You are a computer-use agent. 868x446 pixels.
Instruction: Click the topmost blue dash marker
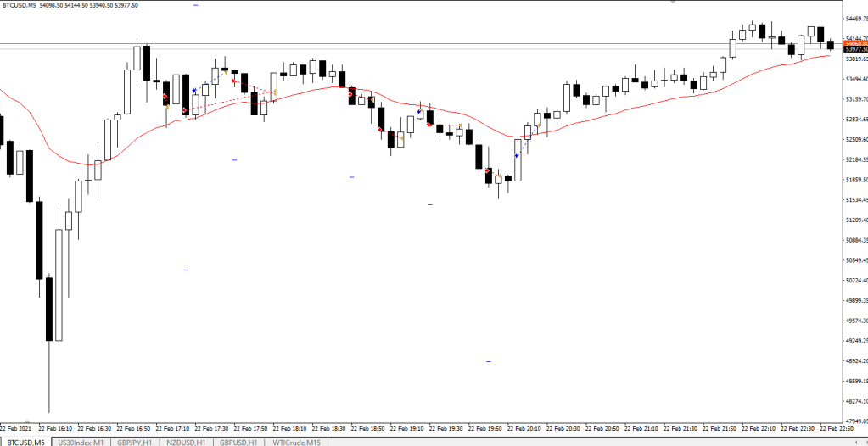click(x=196, y=6)
